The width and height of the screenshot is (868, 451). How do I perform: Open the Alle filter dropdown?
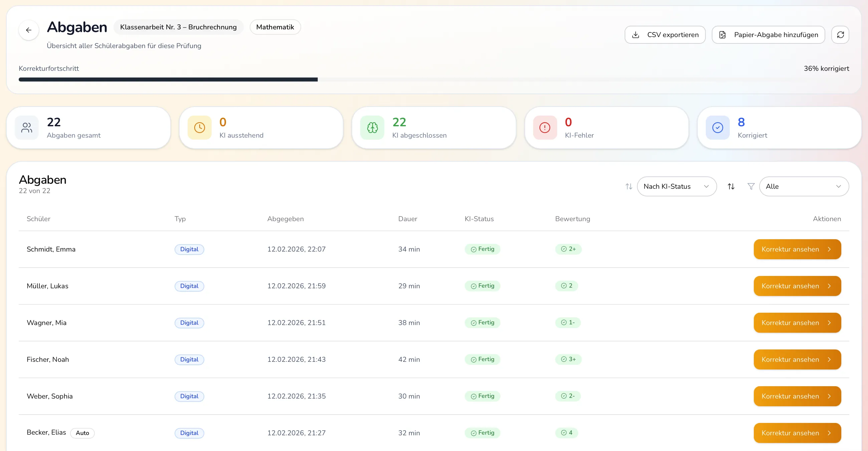804,186
